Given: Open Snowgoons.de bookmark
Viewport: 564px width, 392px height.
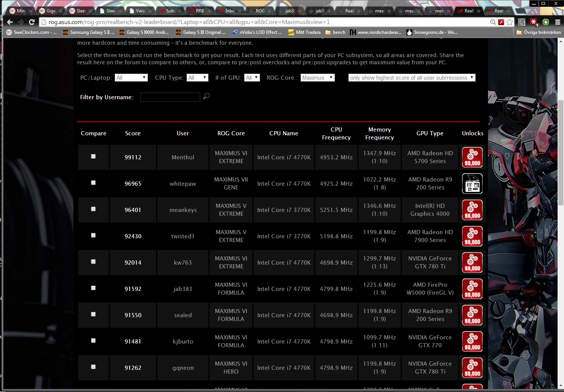Looking at the screenshot, I should [x=432, y=32].
